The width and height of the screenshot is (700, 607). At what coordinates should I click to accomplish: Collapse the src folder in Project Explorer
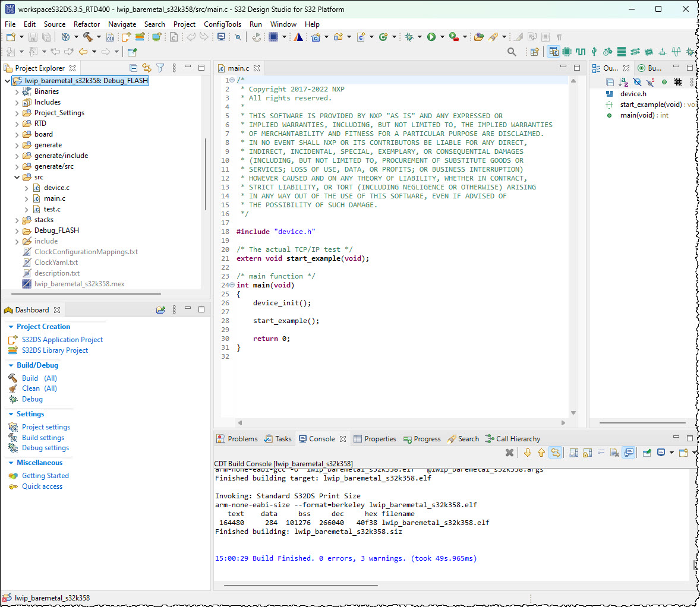click(x=17, y=177)
